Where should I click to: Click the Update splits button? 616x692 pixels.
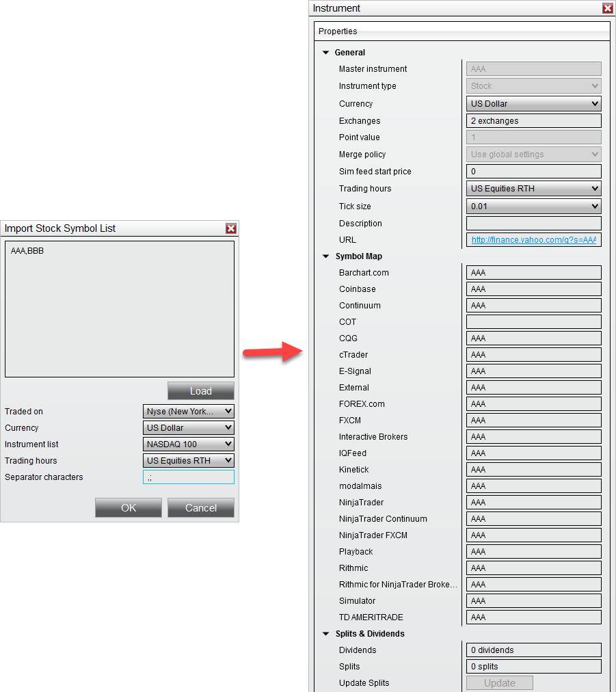[500, 682]
